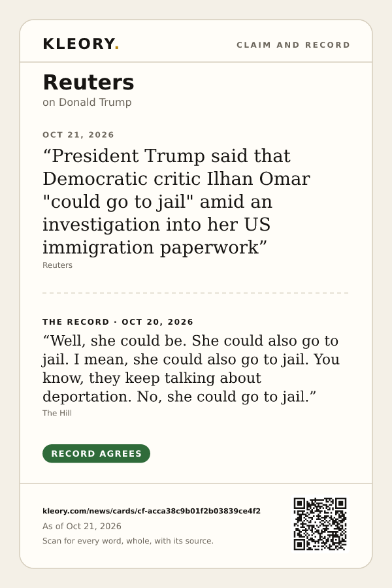Open the kleory.com card URL link

[152, 511]
